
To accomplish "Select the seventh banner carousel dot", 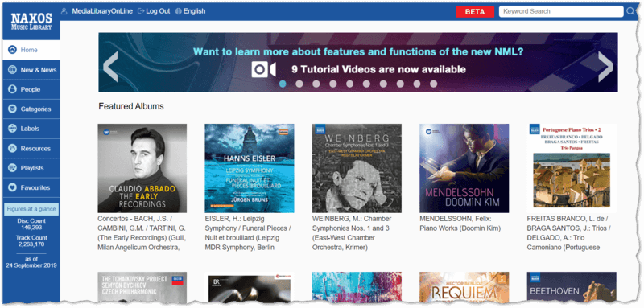I will point(383,84).
